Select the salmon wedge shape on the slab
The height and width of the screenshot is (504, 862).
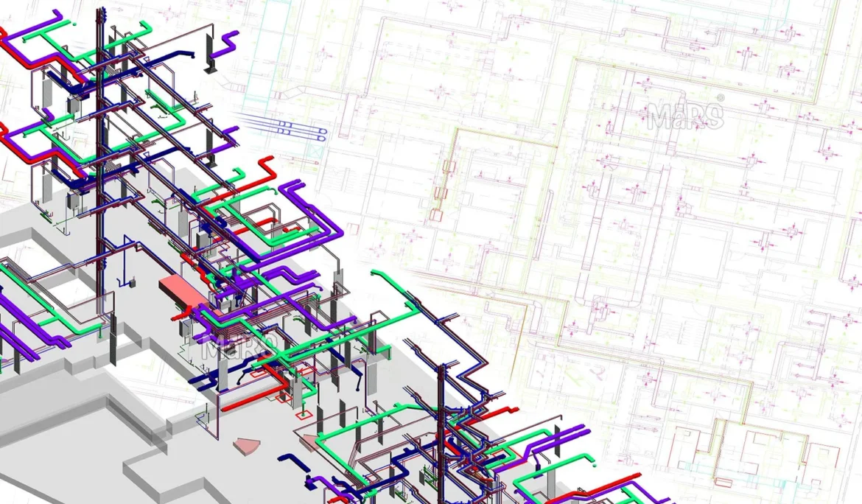click(x=247, y=447)
